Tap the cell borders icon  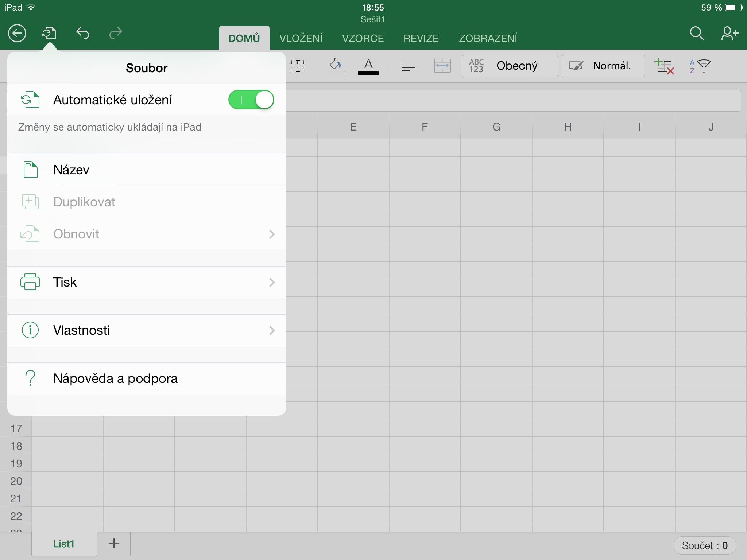[x=298, y=66]
